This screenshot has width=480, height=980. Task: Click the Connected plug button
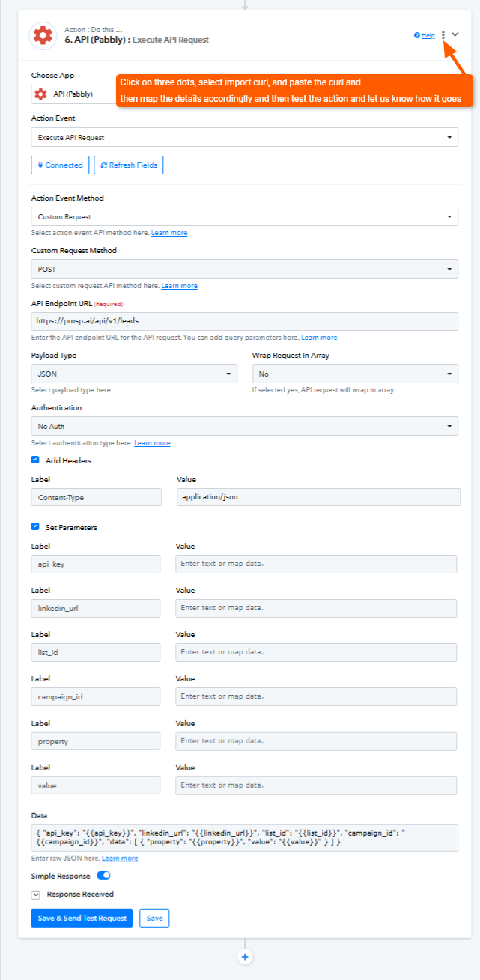point(60,165)
